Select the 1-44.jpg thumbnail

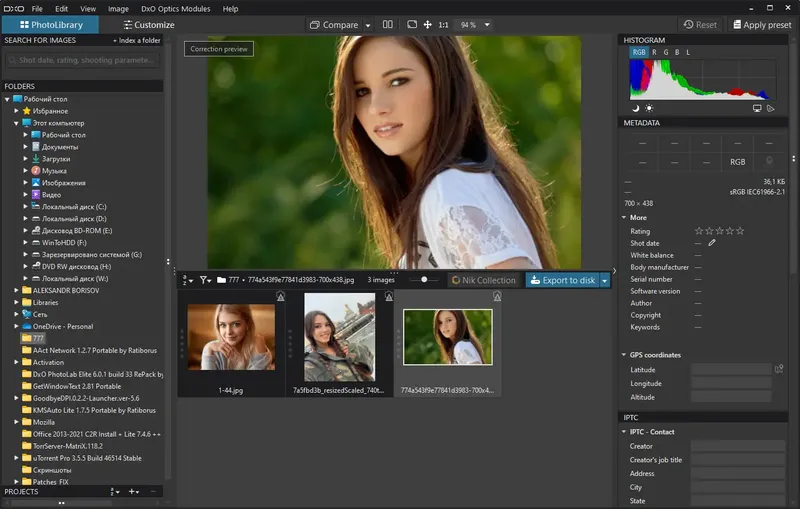(x=231, y=337)
